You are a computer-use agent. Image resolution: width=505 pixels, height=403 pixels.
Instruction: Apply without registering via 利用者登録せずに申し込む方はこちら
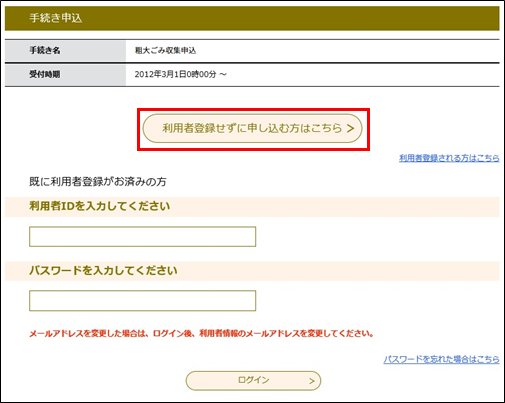pos(252,128)
